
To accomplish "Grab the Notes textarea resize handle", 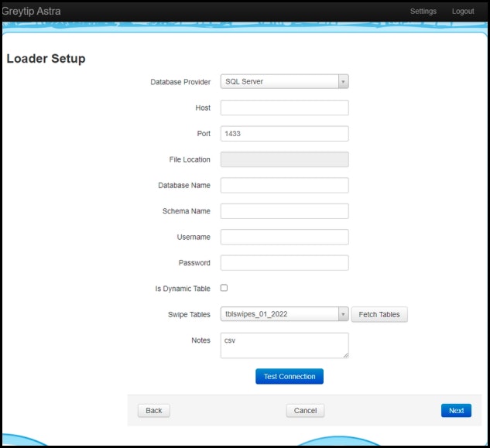I will (x=346, y=355).
